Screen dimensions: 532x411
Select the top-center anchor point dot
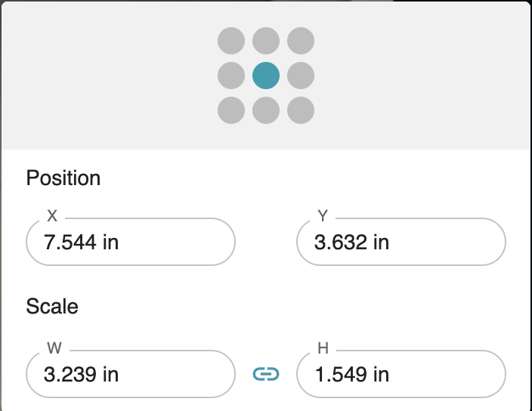(266, 41)
